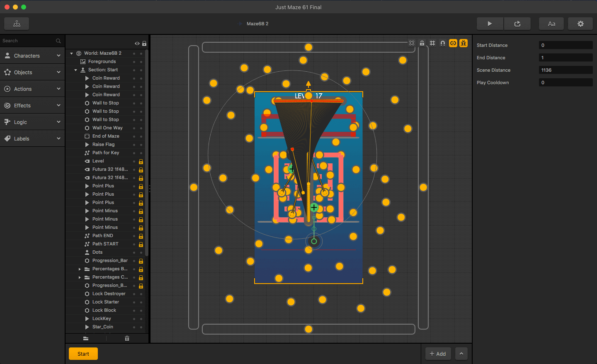The width and height of the screenshot is (597, 364).
Task: Open the Aa font editor
Action: pyautogui.click(x=551, y=24)
